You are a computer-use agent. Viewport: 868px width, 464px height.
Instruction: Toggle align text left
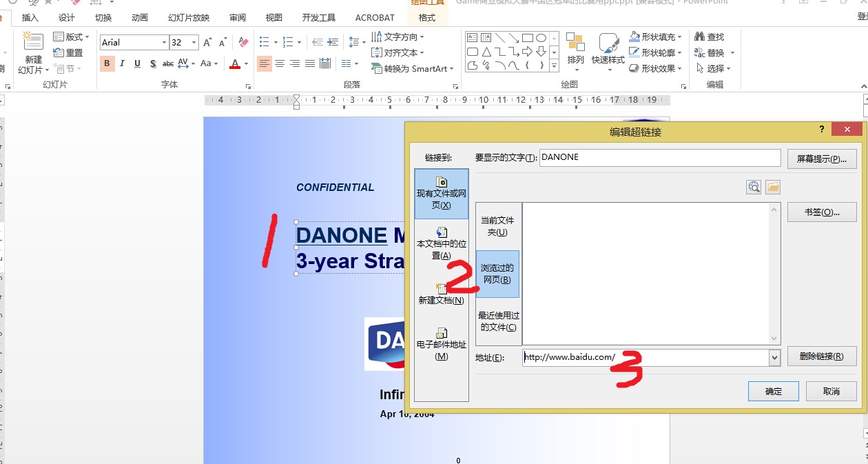click(265, 63)
